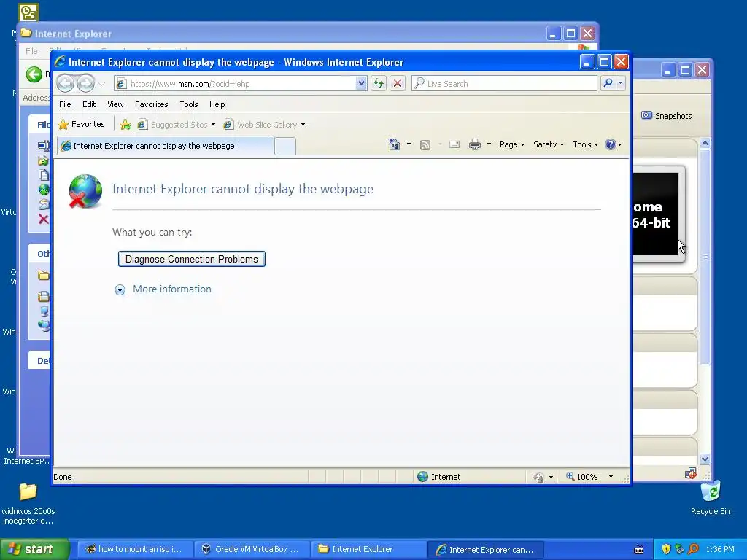The width and height of the screenshot is (747, 560).
Task: Click the Search magnifier button
Action: [x=608, y=83]
